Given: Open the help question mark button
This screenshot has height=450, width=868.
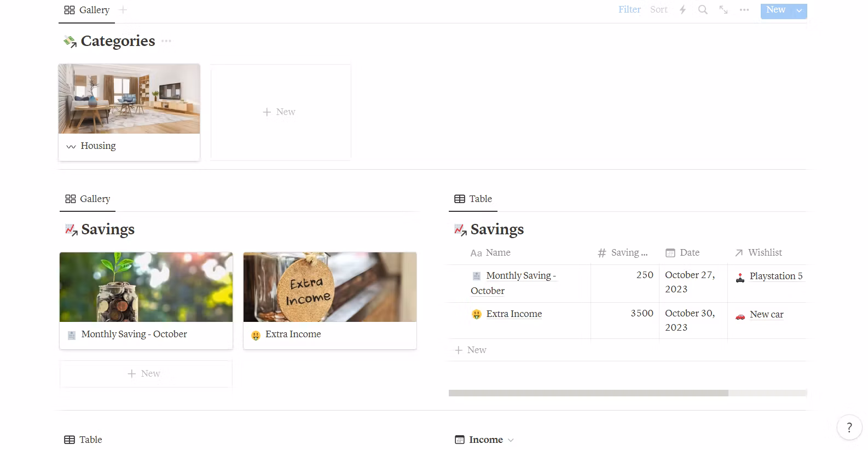Looking at the screenshot, I should pos(849,428).
